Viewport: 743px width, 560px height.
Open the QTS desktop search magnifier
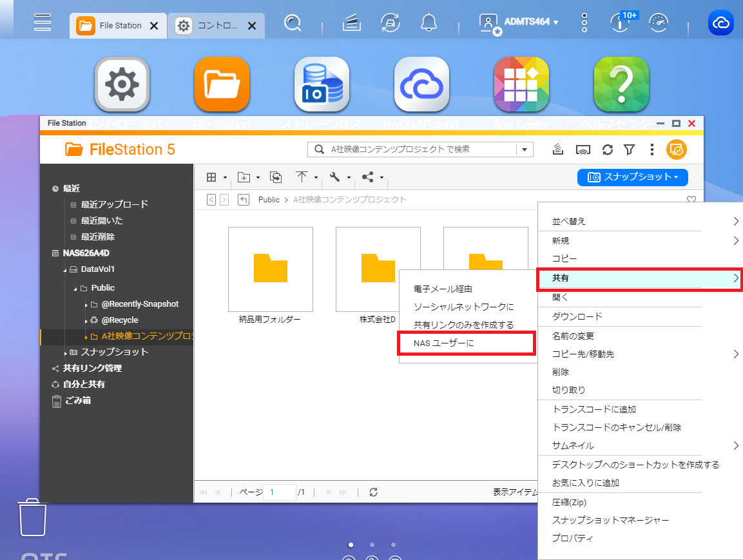point(293,23)
